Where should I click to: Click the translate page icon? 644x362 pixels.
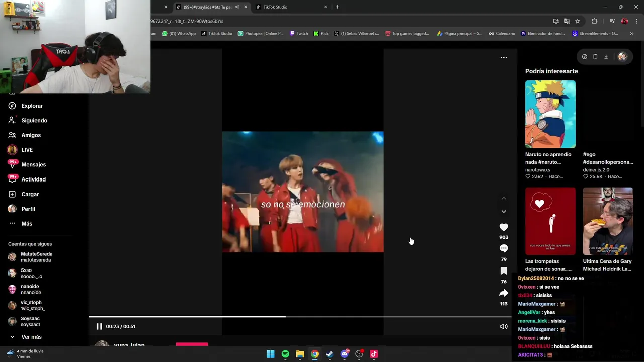tap(567, 21)
